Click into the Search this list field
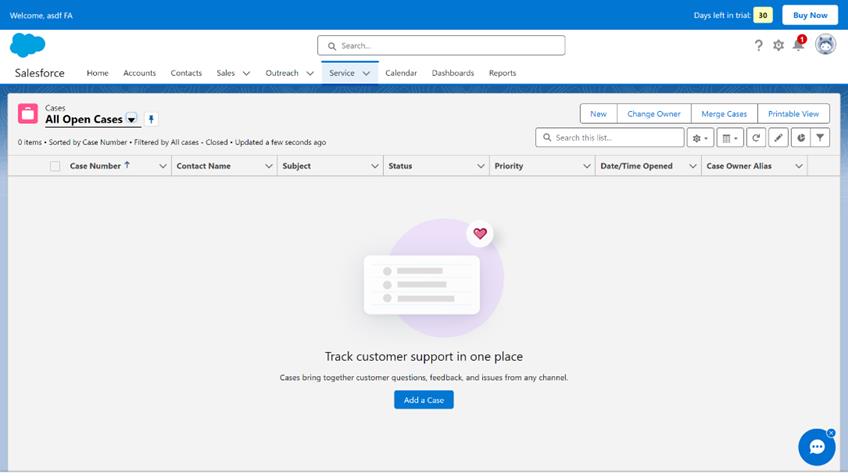 click(610, 138)
